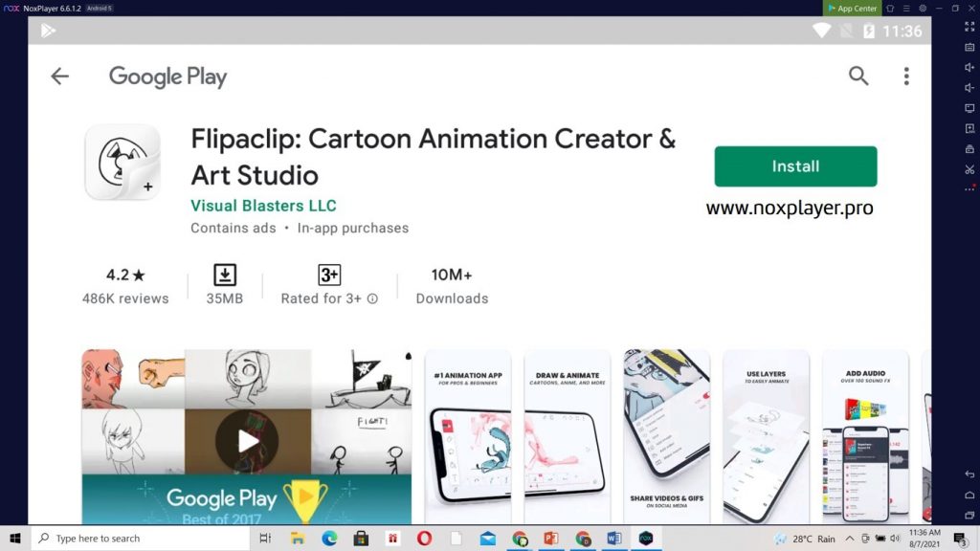Open the Nox App Center tab
980x551 pixels.
tap(852, 8)
